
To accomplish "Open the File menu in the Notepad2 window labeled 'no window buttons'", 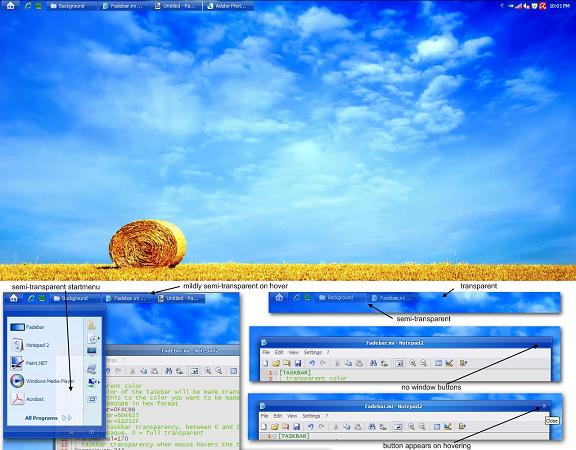I will click(x=266, y=352).
